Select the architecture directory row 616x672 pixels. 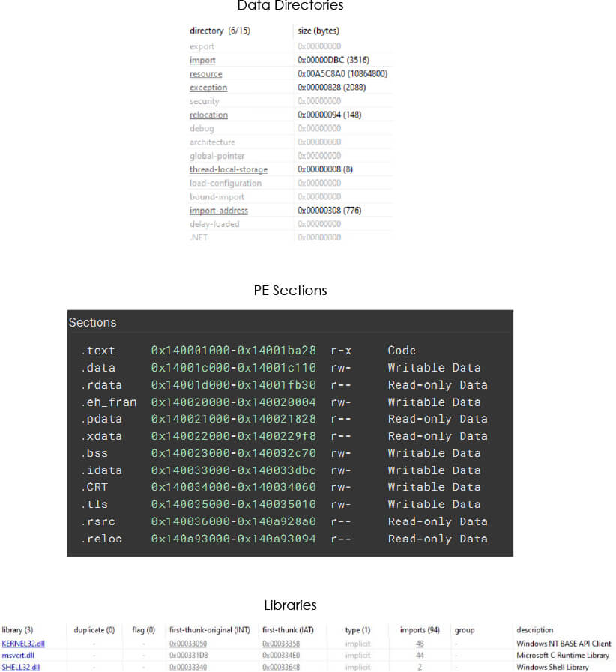click(290, 142)
